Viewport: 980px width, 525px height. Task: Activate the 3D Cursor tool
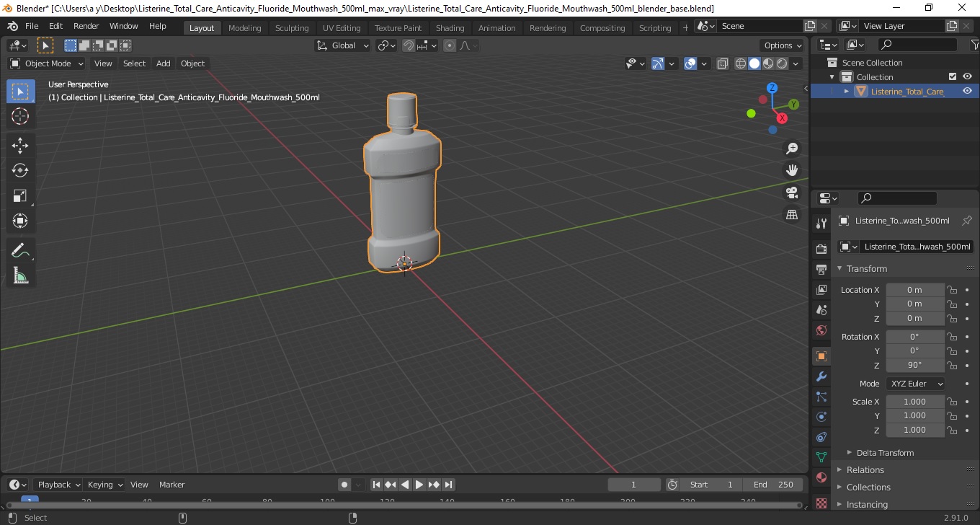tap(20, 116)
